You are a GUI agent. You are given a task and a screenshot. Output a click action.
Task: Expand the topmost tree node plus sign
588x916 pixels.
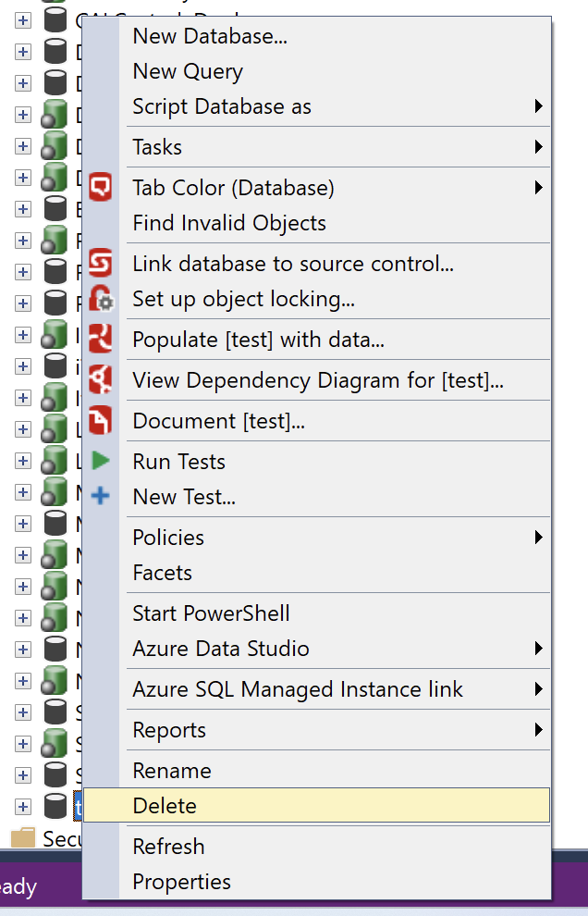(22, 19)
